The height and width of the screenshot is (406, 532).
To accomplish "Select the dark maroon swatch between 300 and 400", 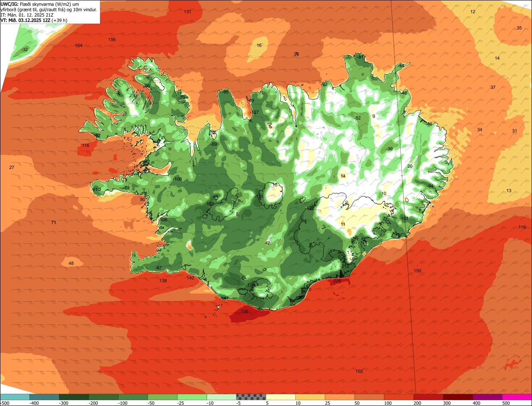I will point(458,396).
